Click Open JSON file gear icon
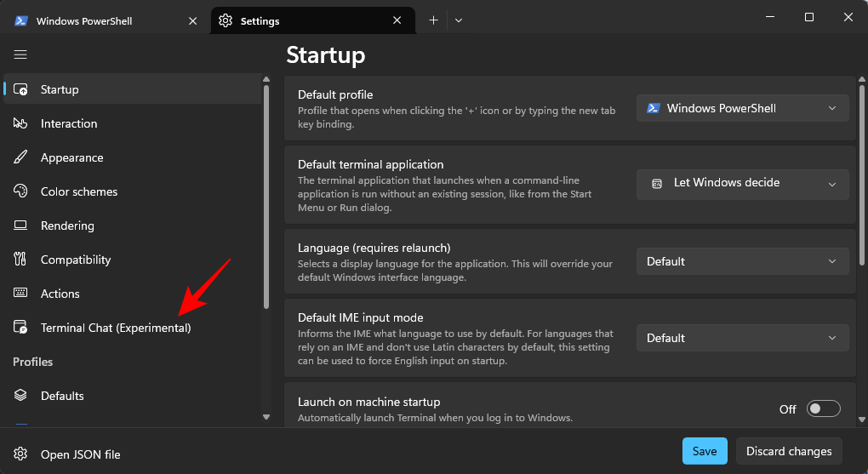Image resolution: width=868 pixels, height=474 pixels. [x=21, y=454]
